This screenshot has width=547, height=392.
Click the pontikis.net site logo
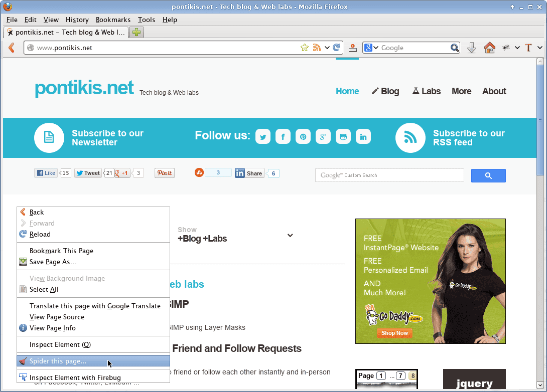(x=84, y=88)
